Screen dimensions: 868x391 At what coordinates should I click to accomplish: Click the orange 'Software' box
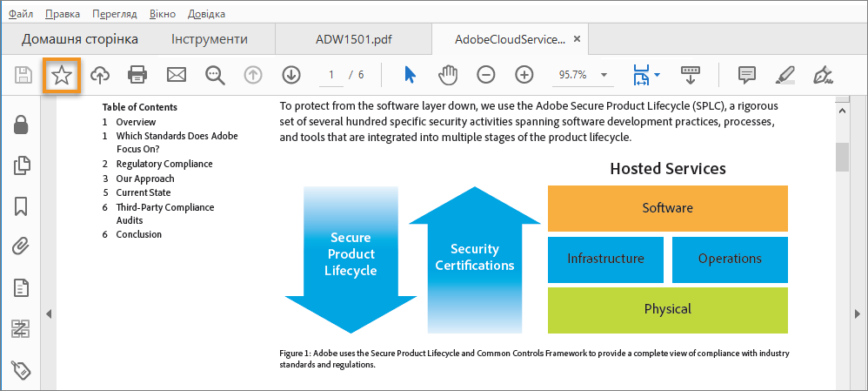tap(668, 208)
